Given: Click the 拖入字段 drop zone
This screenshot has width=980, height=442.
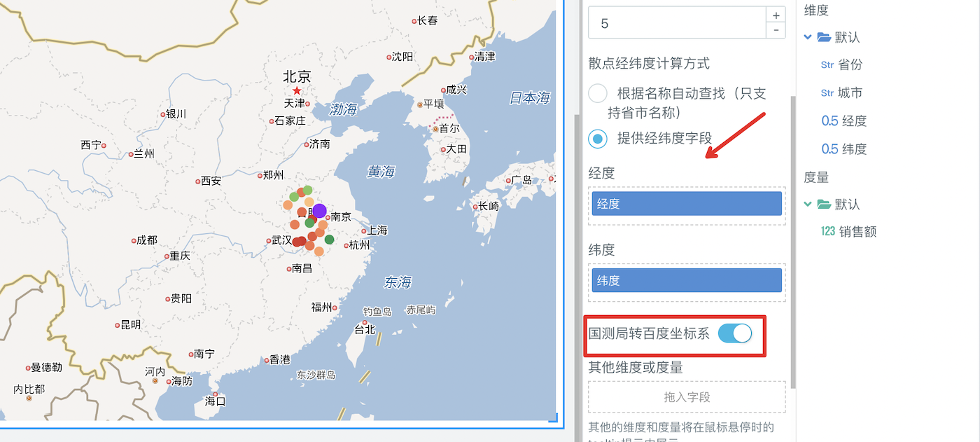Looking at the screenshot, I should [687, 397].
